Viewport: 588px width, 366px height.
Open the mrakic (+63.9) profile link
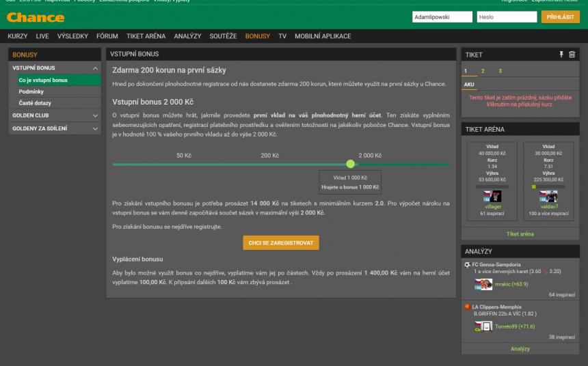click(511, 284)
